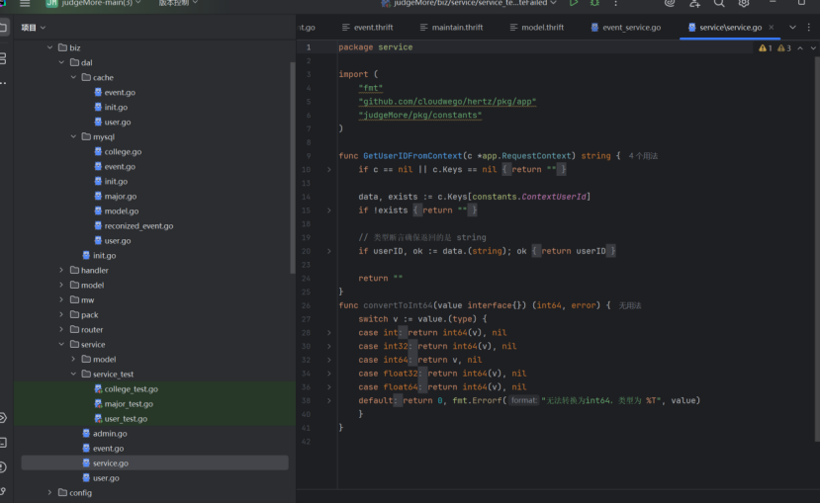The image size is (820, 504).
Task: Click 无用法 hint next to convertToInt64
Action: point(630,305)
